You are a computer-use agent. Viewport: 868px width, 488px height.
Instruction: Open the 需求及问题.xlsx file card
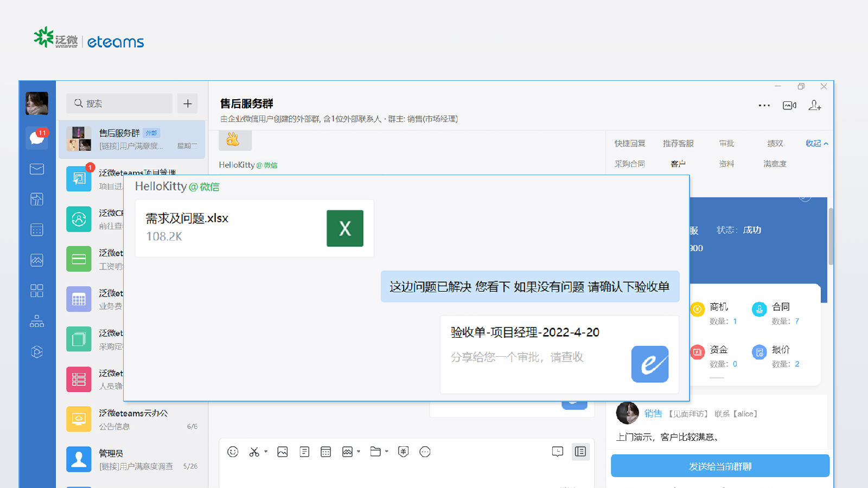254,228
